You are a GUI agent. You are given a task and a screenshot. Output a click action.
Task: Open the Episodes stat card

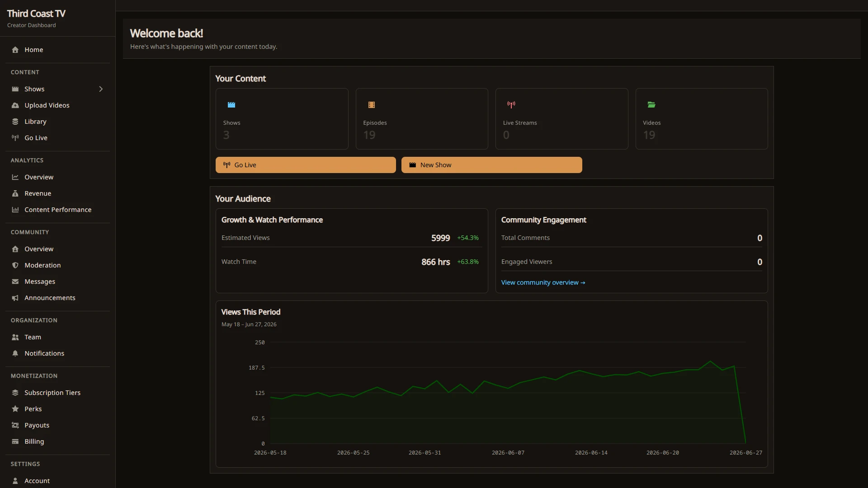pyautogui.click(x=422, y=119)
